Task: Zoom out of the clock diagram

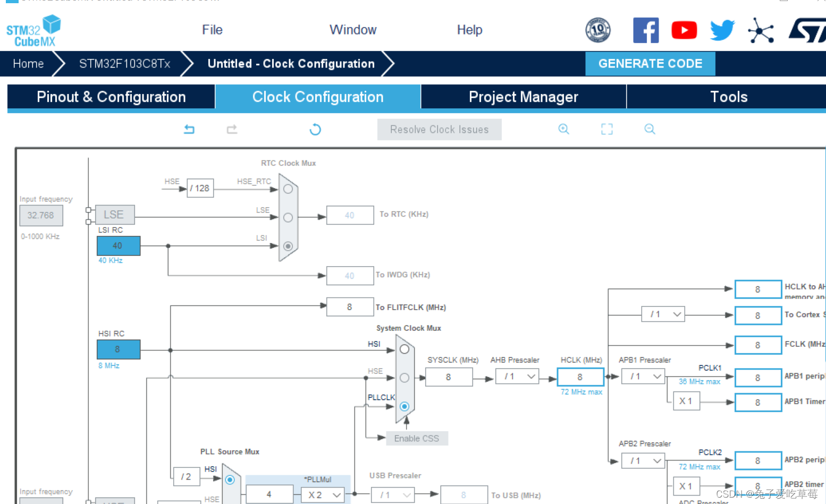Action: (650, 129)
